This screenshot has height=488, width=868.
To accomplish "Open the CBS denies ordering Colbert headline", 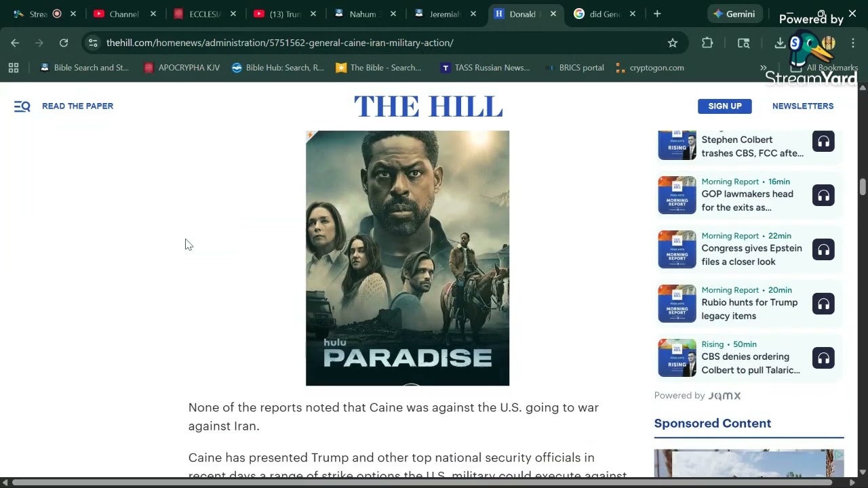I will coord(751,363).
